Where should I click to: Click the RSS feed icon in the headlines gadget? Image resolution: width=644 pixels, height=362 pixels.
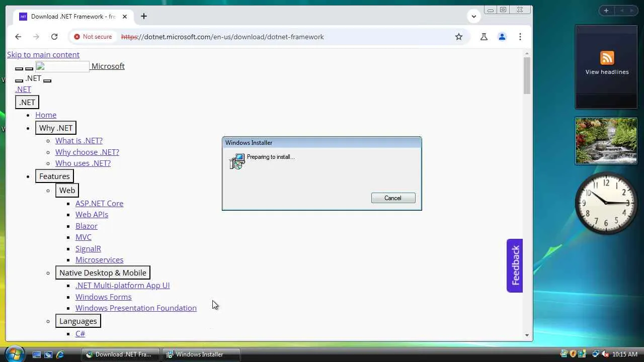tap(607, 57)
